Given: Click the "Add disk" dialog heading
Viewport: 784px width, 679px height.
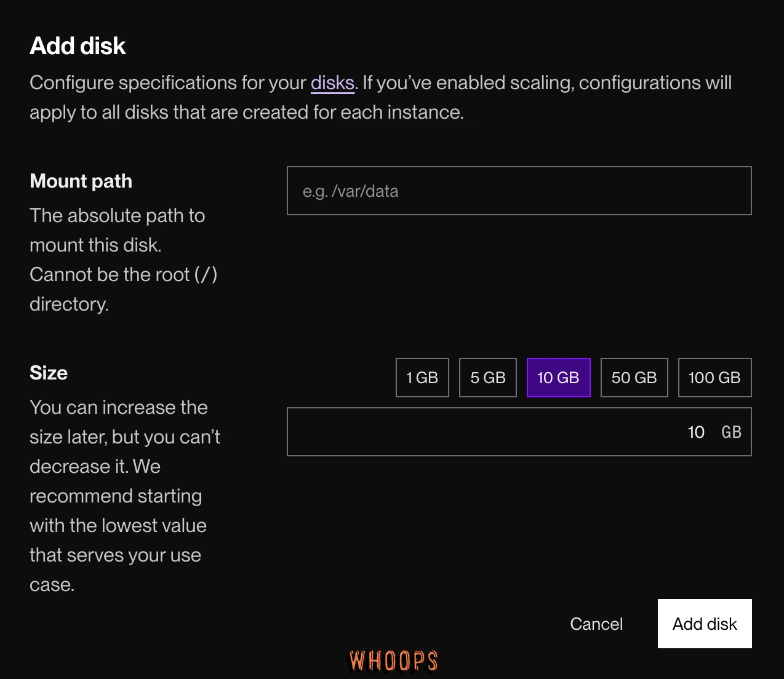Looking at the screenshot, I should (78, 46).
